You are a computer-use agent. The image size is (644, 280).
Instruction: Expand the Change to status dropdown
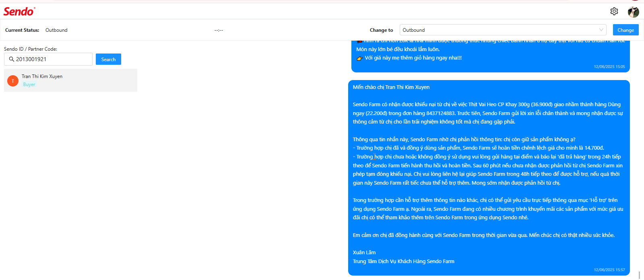click(503, 30)
